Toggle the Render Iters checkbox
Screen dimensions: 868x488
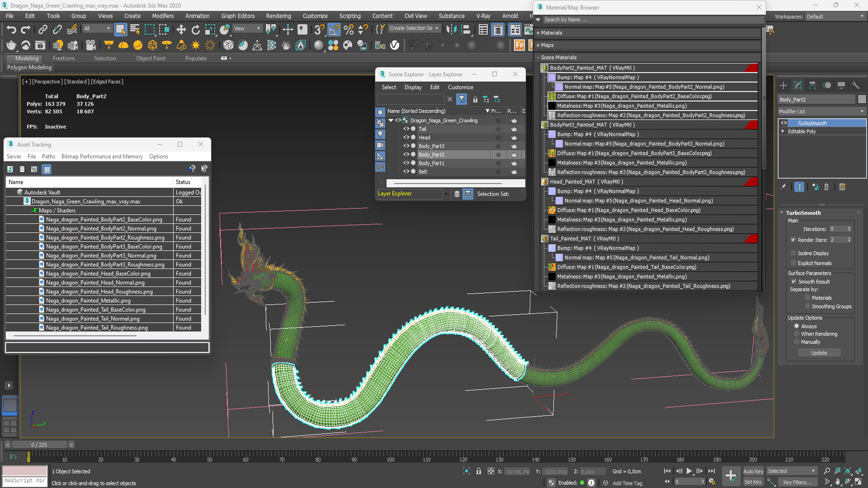pyautogui.click(x=793, y=240)
